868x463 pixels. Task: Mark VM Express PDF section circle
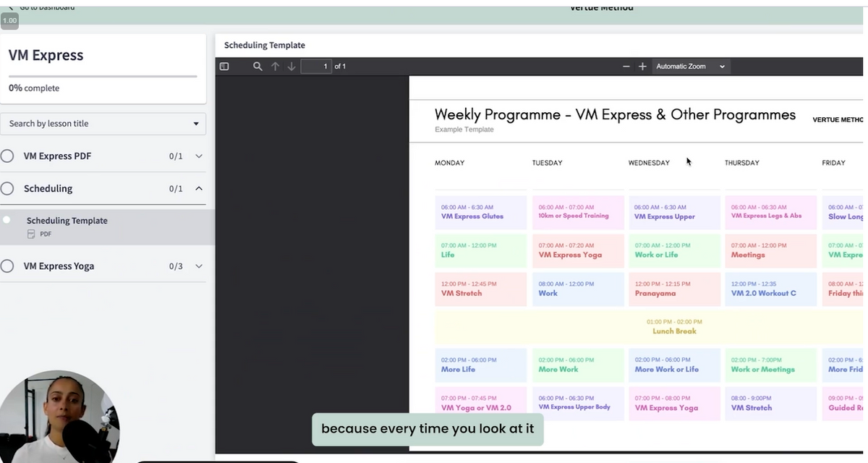point(7,156)
